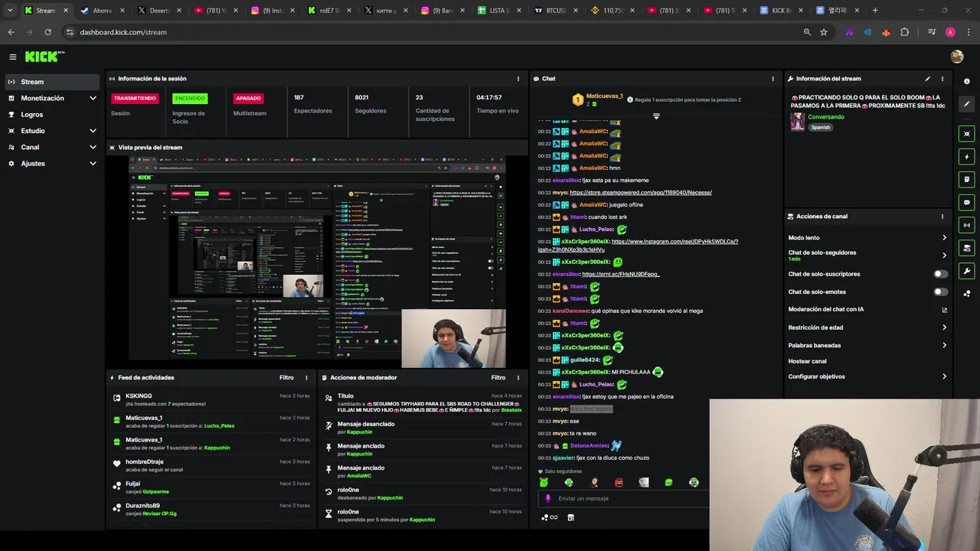Viewport: 980px width, 551px height.
Task: Open the Moderación del chat con IA external link icon
Action: (x=944, y=310)
